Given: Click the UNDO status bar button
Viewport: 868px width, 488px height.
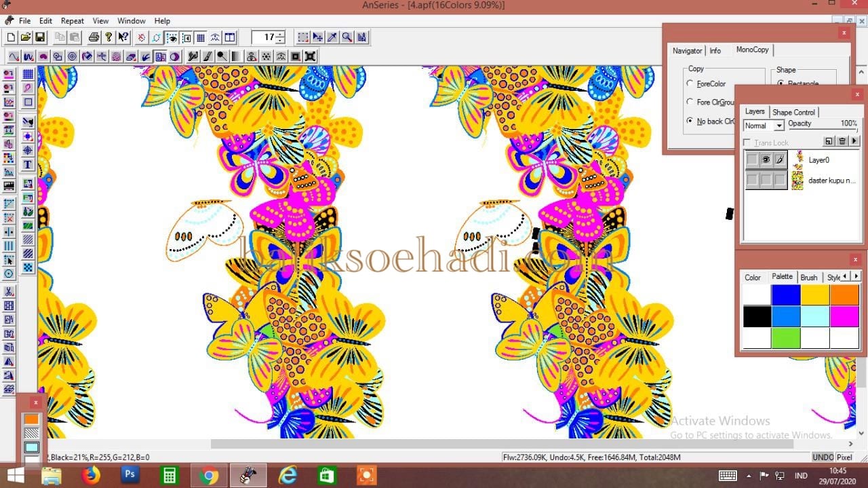Looking at the screenshot, I should [x=823, y=457].
